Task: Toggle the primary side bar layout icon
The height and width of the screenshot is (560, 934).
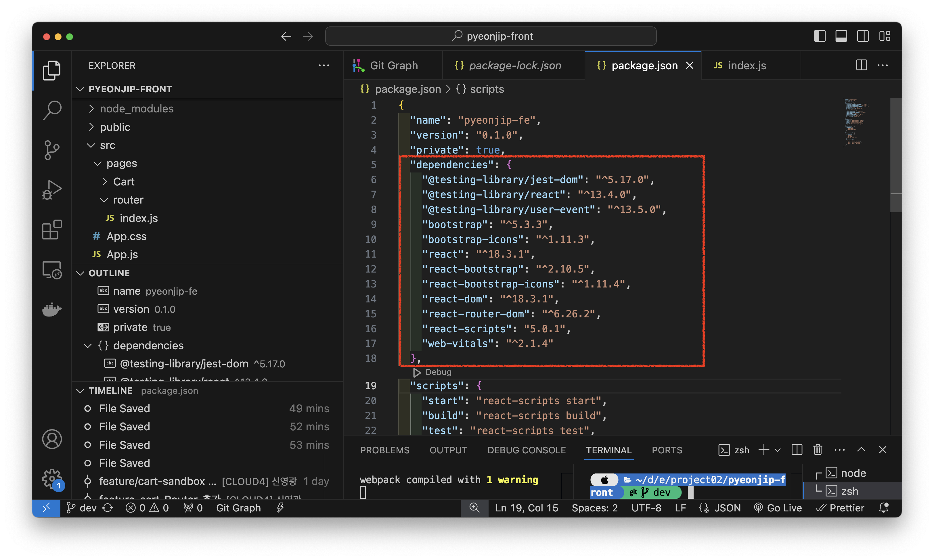Action: (819, 36)
